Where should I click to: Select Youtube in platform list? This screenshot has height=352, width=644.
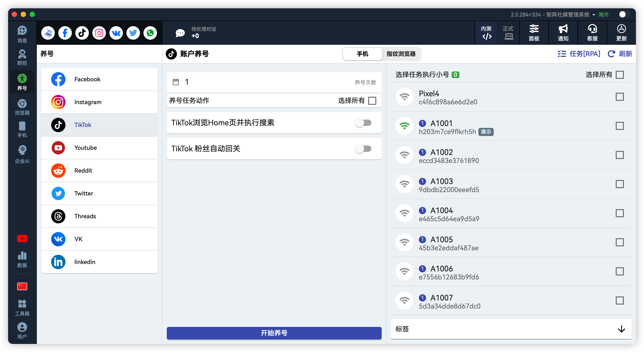coord(99,148)
